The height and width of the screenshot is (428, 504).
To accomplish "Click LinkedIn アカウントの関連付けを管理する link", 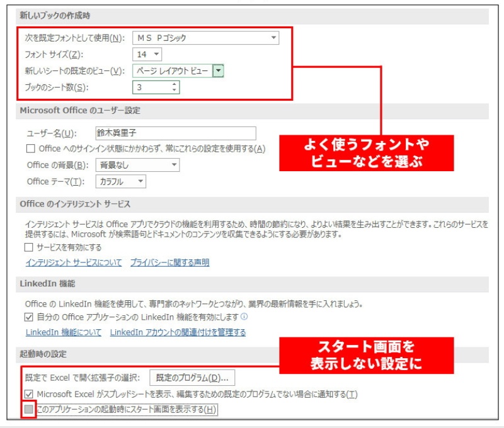I will pos(178,332).
